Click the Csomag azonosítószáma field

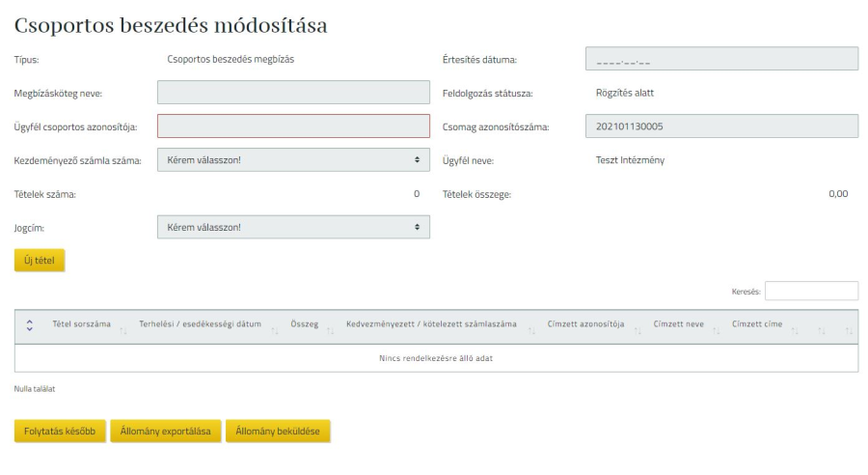720,126
